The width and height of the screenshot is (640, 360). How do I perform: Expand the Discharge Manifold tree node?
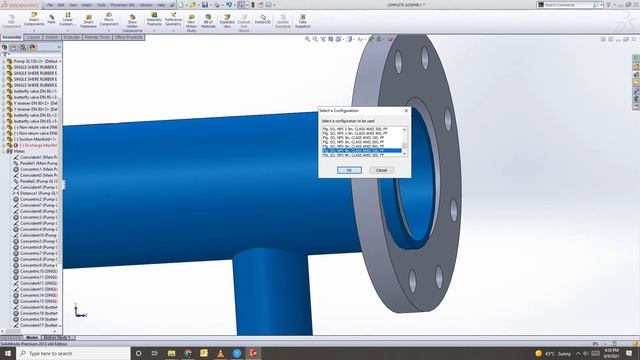click(x=4, y=145)
